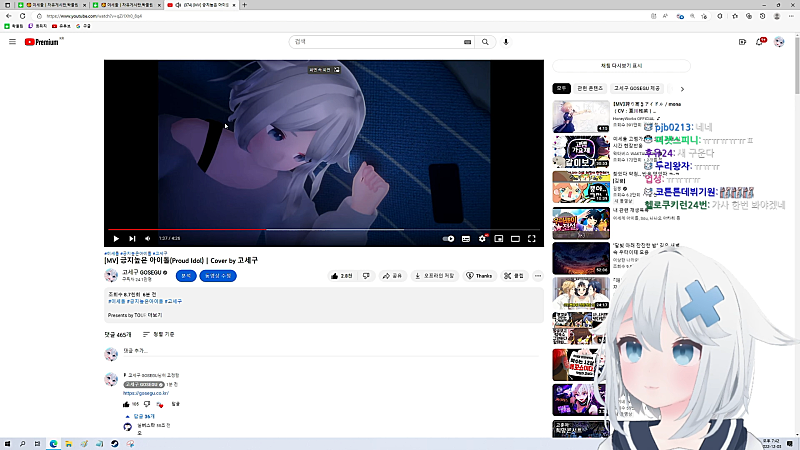The image size is (800, 450).
Task: Click the browser address bar URL
Action: point(94,16)
